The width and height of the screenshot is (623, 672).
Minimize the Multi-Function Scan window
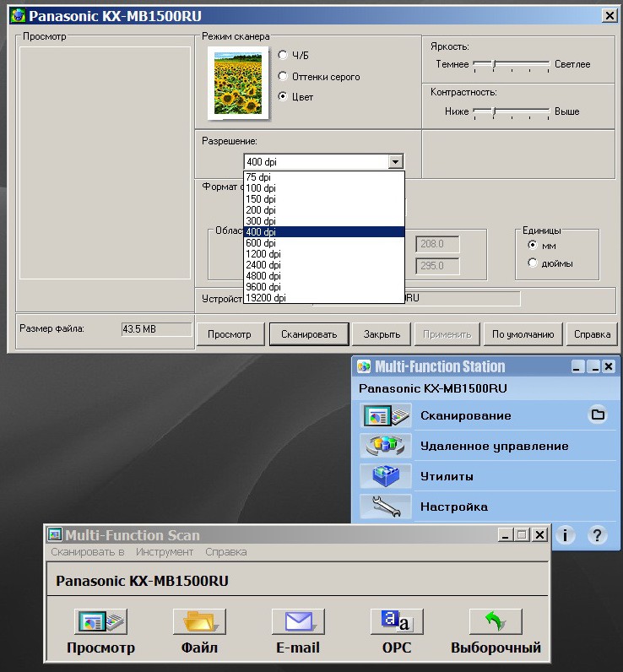[x=505, y=535]
